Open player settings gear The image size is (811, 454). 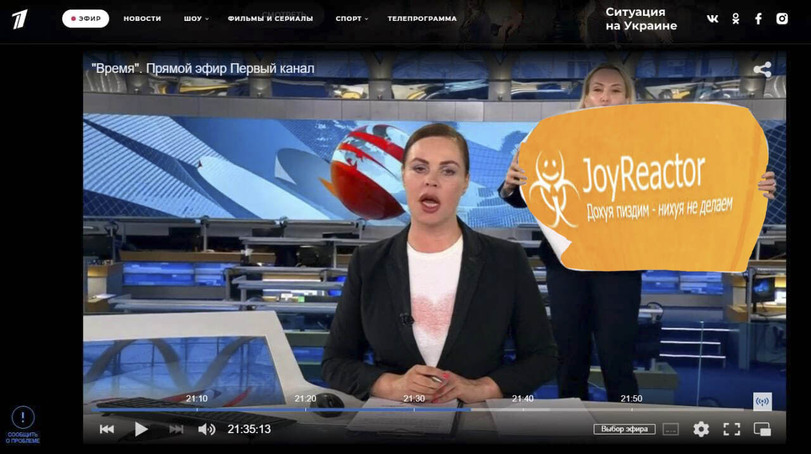pos(701,429)
